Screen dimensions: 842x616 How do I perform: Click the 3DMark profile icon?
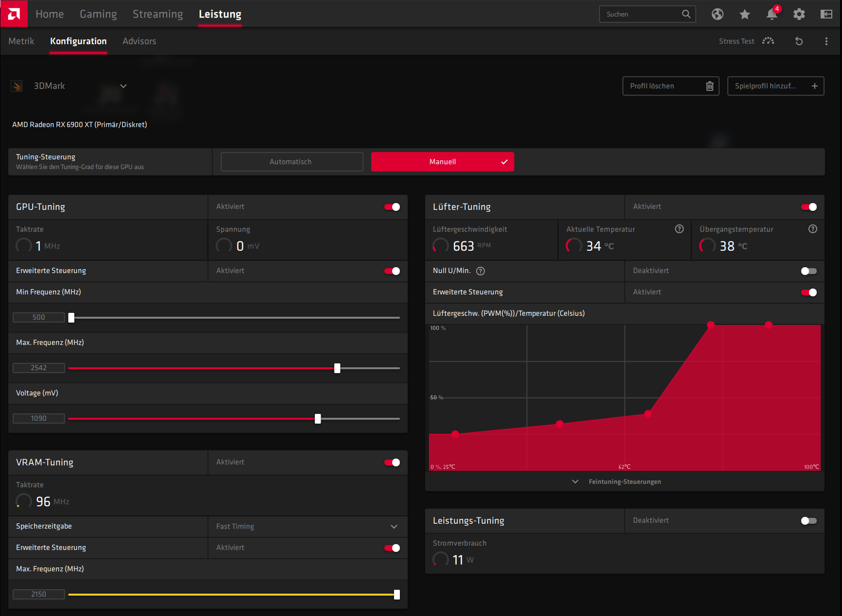pos(17,86)
